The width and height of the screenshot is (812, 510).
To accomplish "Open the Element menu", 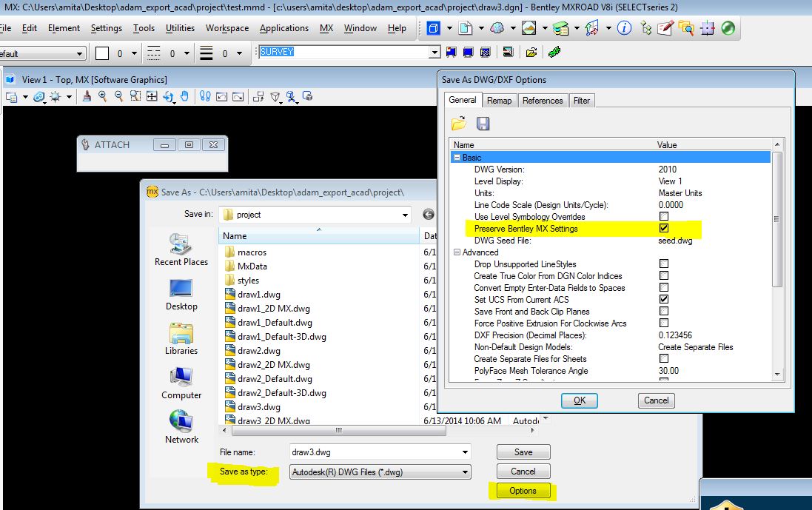I will pos(64,28).
